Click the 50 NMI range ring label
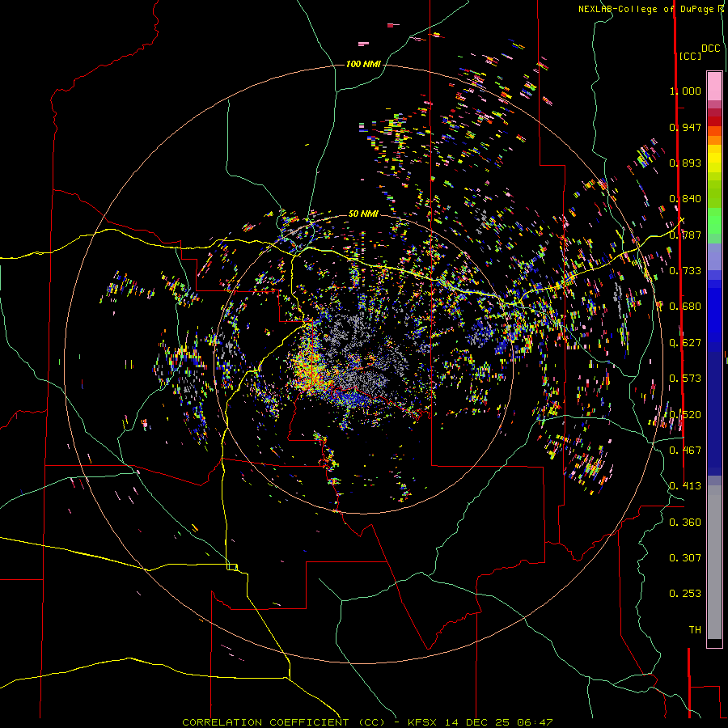The height and width of the screenshot is (728, 728). pos(363,214)
